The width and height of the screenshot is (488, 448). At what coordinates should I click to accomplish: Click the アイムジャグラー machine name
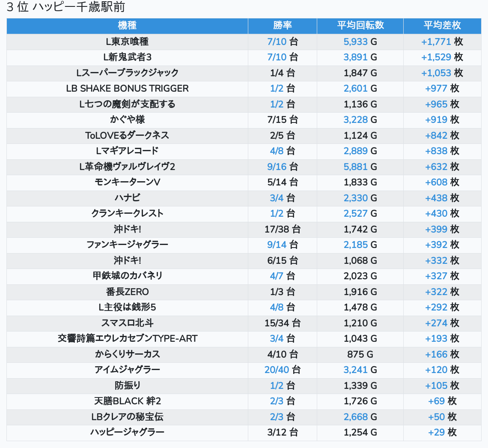click(127, 370)
